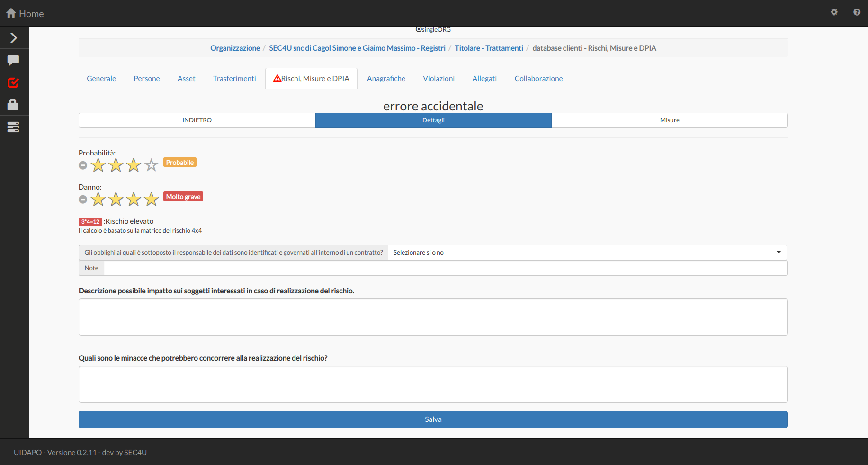Set Probabilità to three stars
Screen dimensions: 868x465
(x=134, y=165)
